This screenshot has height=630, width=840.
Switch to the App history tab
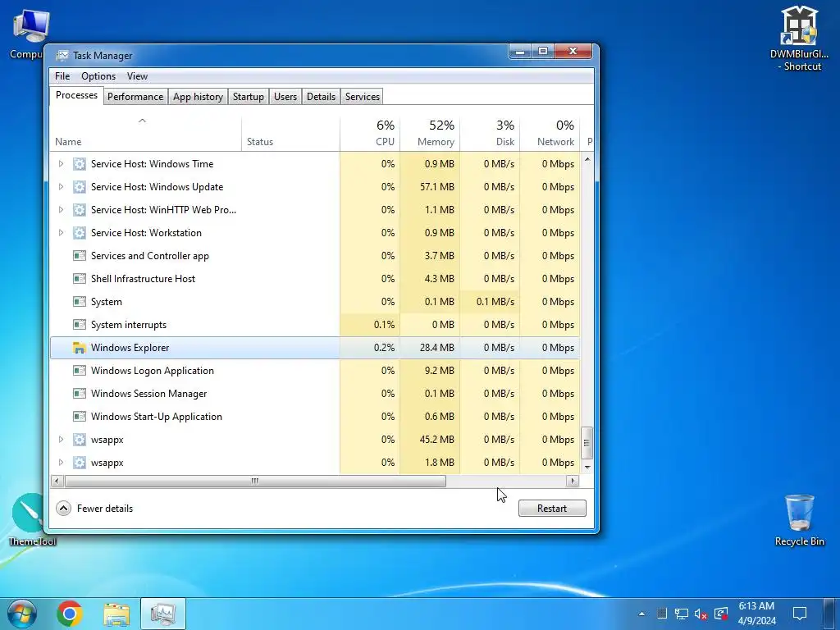click(x=198, y=97)
